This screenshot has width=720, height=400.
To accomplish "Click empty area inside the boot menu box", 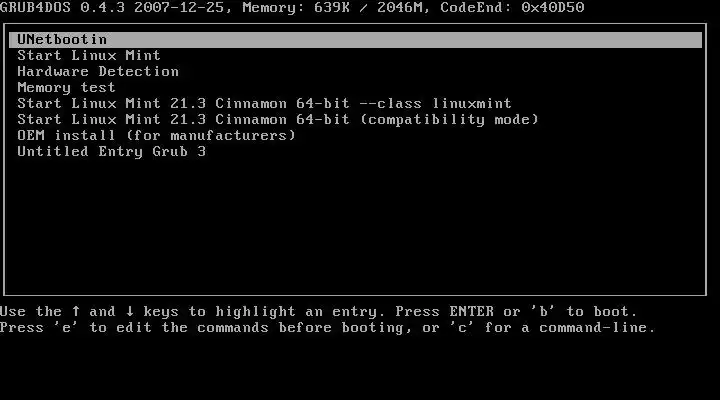I will pos(355,225).
